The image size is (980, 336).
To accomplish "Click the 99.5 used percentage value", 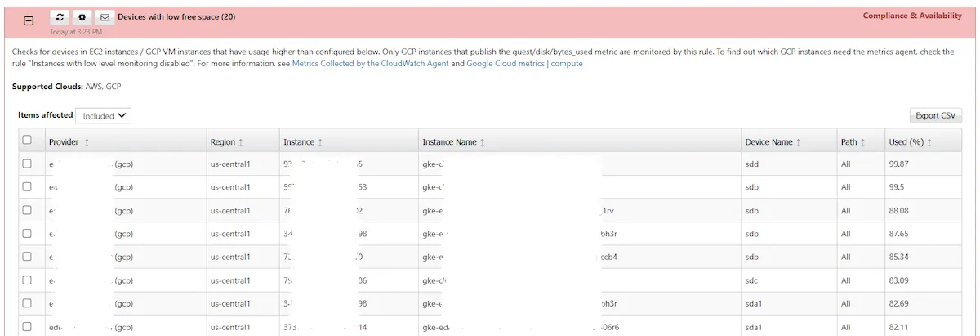I will click(897, 187).
